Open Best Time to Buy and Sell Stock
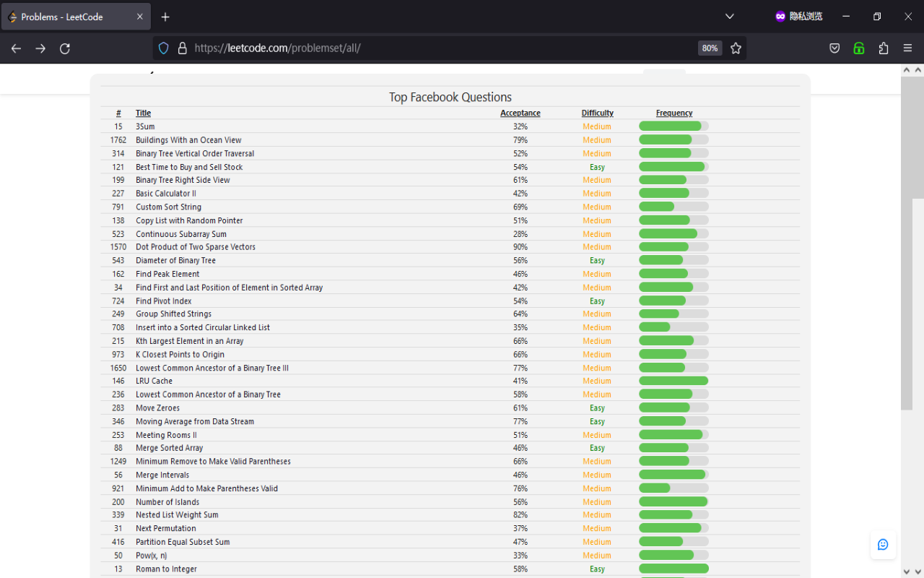Viewport: 924px width, 578px height. tap(189, 167)
